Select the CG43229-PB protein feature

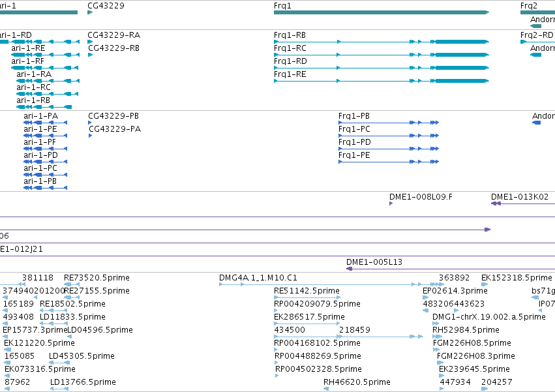click(x=90, y=123)
